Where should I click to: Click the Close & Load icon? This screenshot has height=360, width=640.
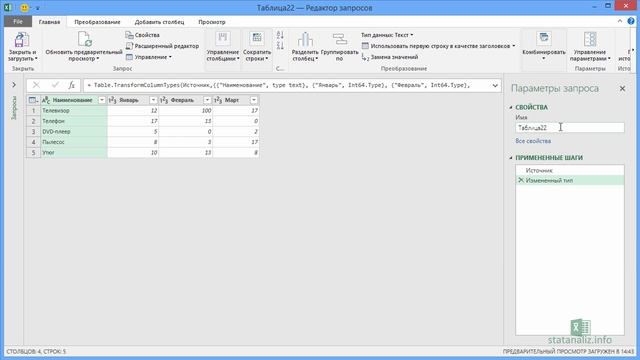[22, 40]
